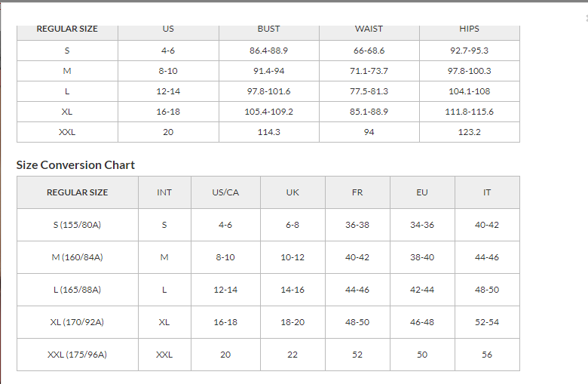Screen dimensions: 588x384
Task: Click the UK column header
Action: click(292, 192)
